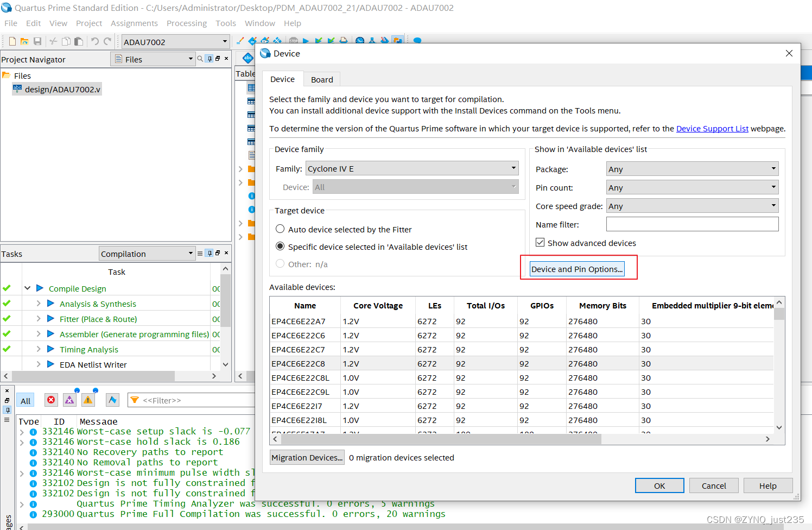Select Specific device in Available devices list option
Screen dimensions: 812x530
[x=280, y=246]
